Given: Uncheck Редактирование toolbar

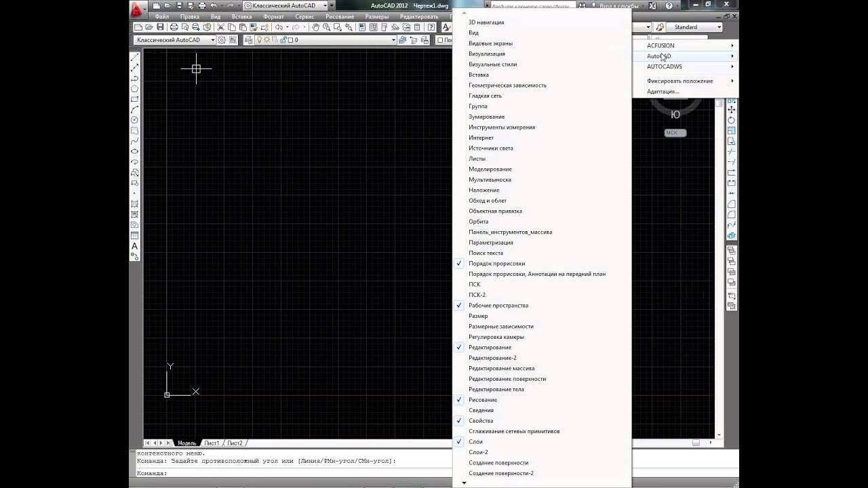Looking at the screenshot, I should pos(541,347).
